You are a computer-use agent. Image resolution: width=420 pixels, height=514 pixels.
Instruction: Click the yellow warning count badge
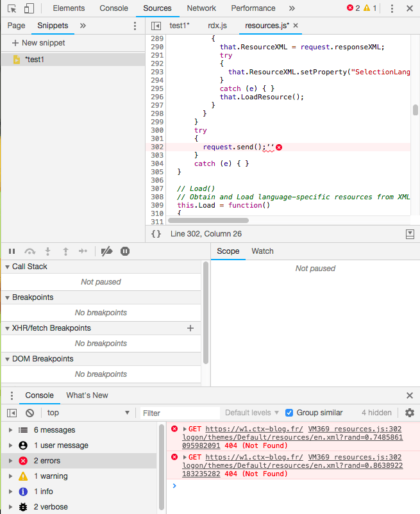coord(370,8)
